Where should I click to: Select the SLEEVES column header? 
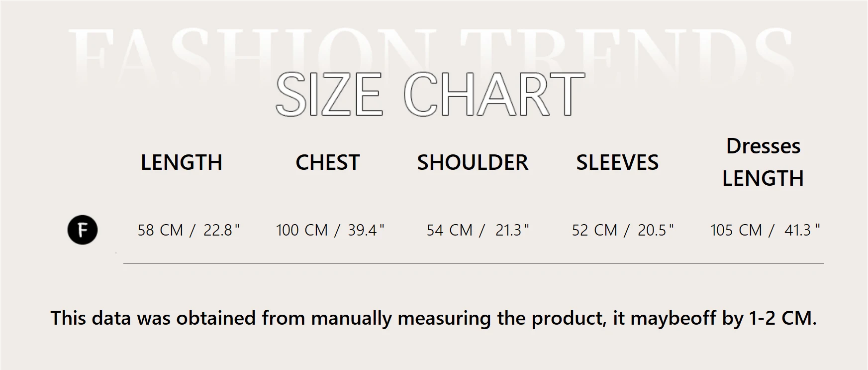[617, 162]
